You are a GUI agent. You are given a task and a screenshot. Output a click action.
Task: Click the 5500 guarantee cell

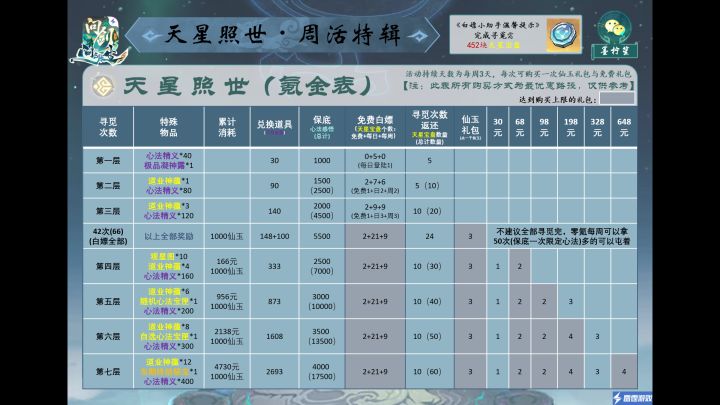click(321, 236)
